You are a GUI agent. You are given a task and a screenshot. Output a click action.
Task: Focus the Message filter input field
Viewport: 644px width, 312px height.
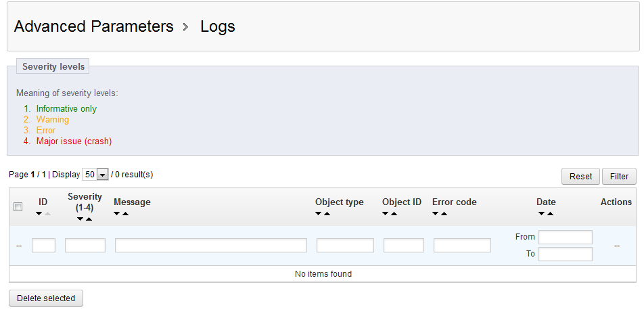(x=211, y=246)
